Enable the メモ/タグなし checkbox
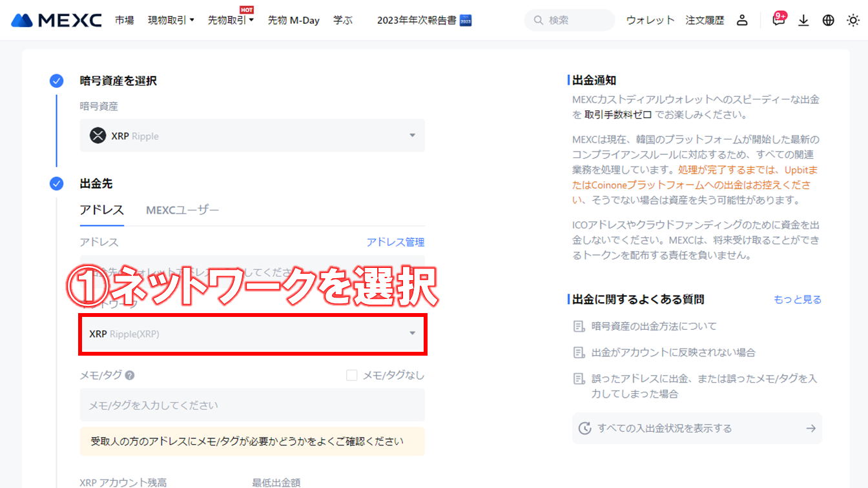The image size is (868, 488). point(351,375)
